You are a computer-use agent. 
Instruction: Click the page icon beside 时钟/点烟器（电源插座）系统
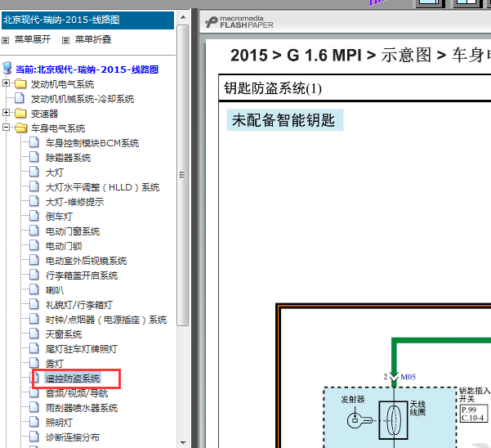pyautogui.click(x=34, y=319)
